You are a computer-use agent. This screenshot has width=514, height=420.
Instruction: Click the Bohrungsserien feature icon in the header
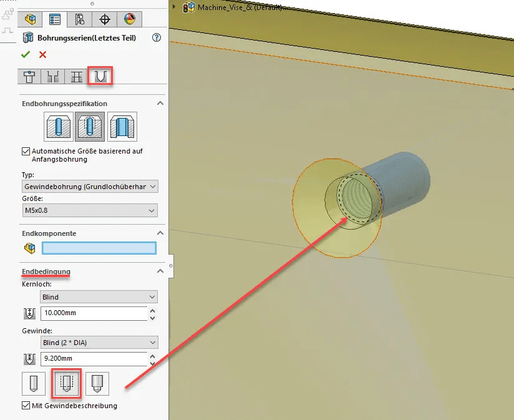point(27,37)
